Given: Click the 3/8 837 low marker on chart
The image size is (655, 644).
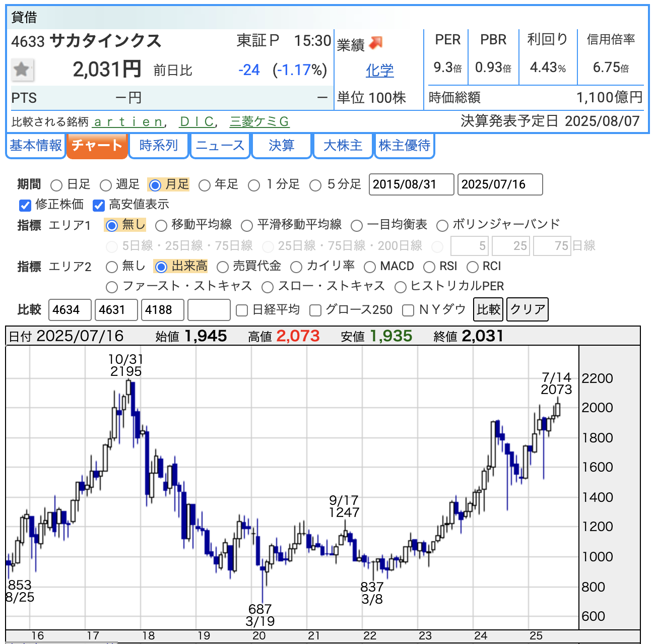Looking at the screenshot, I should tap(372, 593).
